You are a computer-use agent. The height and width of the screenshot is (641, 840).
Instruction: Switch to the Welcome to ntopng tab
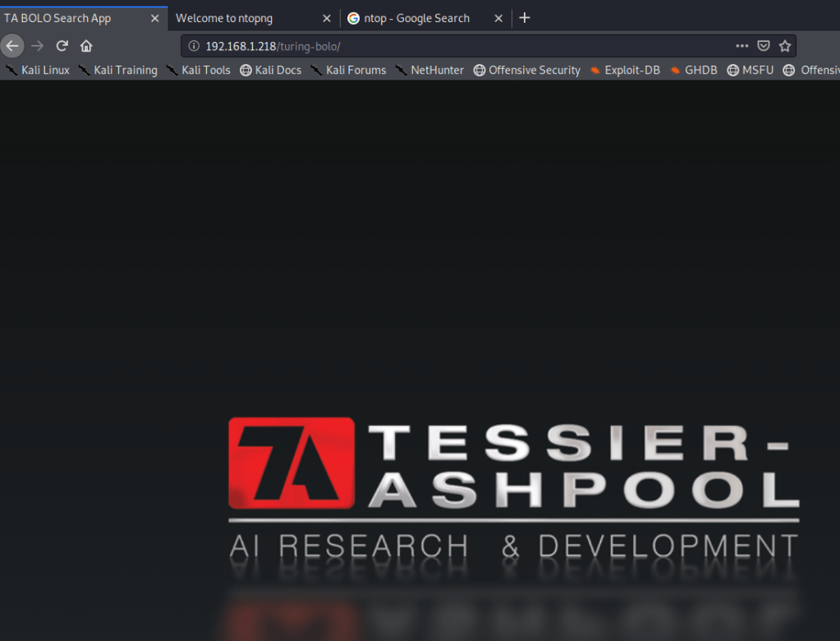238,18
